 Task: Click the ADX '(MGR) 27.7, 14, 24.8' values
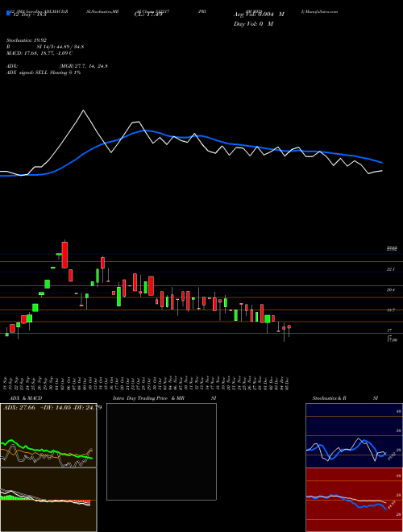[x=84, y=66]
